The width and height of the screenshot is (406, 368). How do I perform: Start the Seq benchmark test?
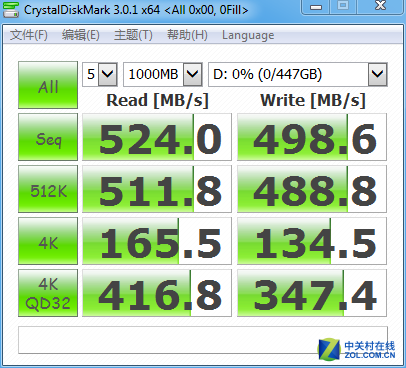[48, 137]
